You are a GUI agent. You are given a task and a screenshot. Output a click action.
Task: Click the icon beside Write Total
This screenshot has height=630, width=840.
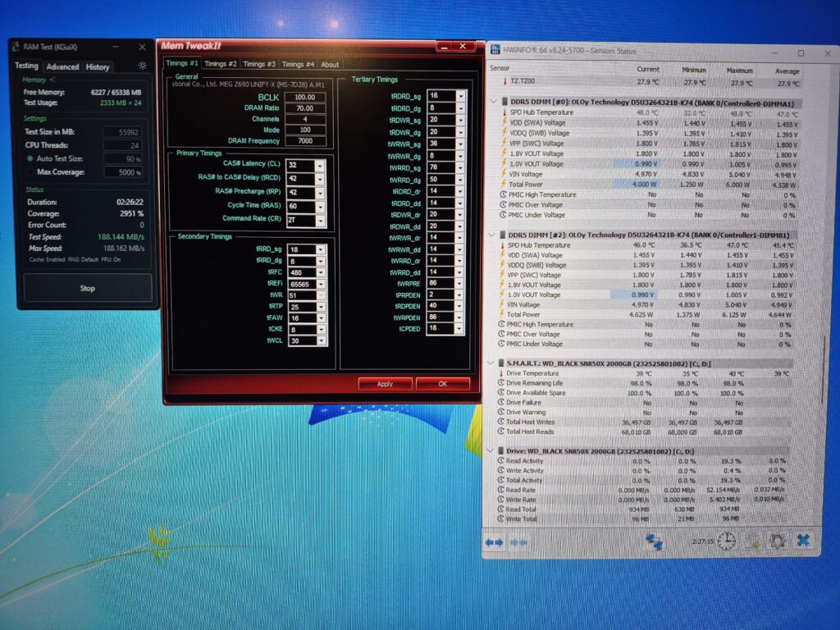500,518
